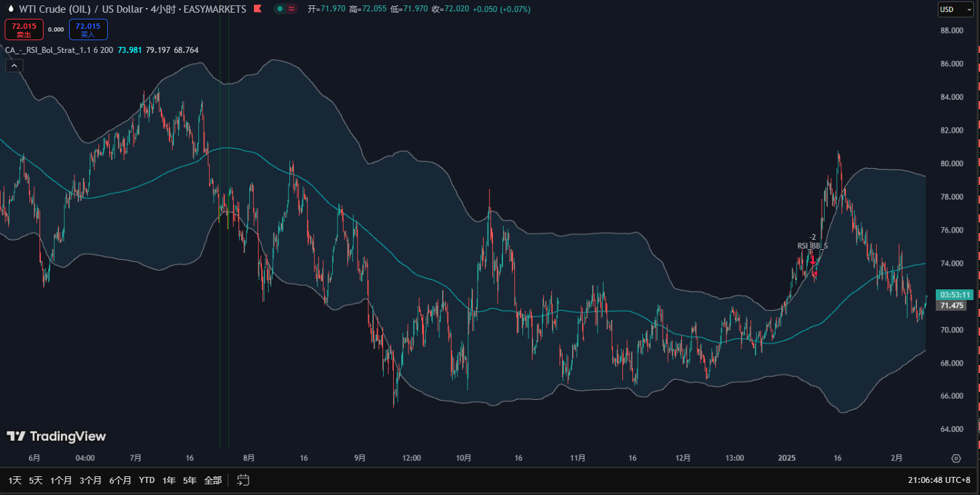
Task: Open go-to-date calendar icon
Action: click(x=243, y=480)
